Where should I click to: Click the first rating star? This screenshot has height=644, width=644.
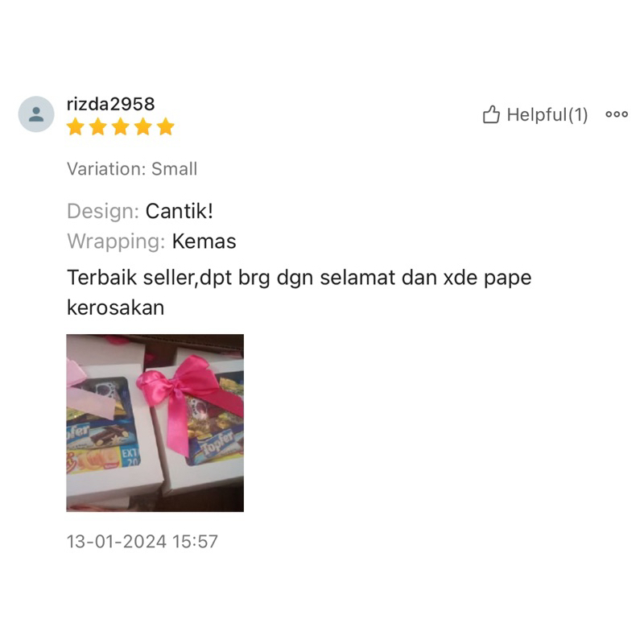point(76,126)
